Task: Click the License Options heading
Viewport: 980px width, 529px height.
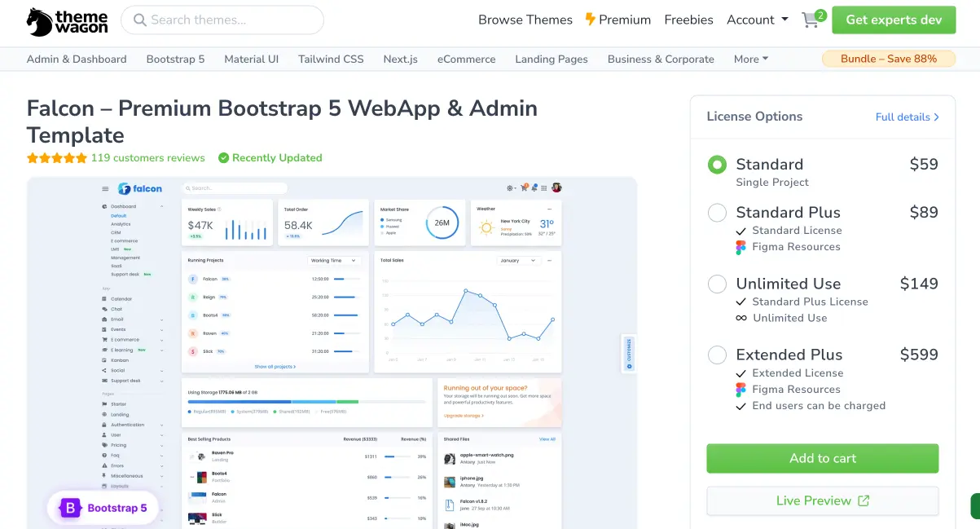Action: pyautogui.click(x=754, y=117)
